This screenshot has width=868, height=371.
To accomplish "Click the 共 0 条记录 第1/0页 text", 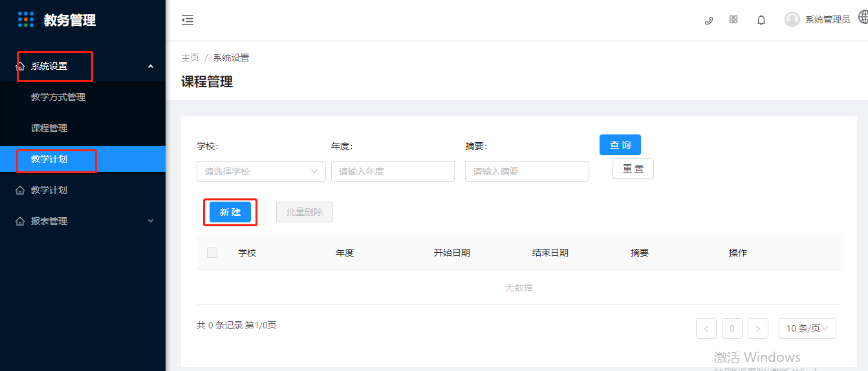I will click(237, 325).
